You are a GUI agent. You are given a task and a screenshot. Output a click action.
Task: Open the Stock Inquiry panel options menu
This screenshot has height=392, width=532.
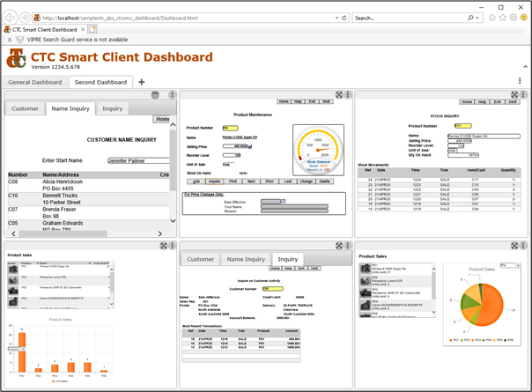[x=523, y=94]
